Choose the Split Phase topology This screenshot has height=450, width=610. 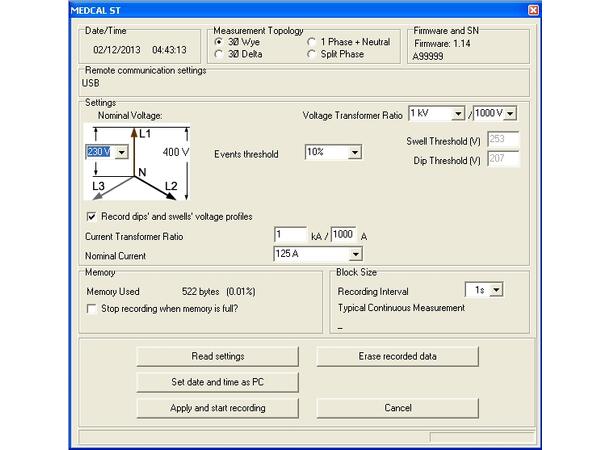pos(311,54)
